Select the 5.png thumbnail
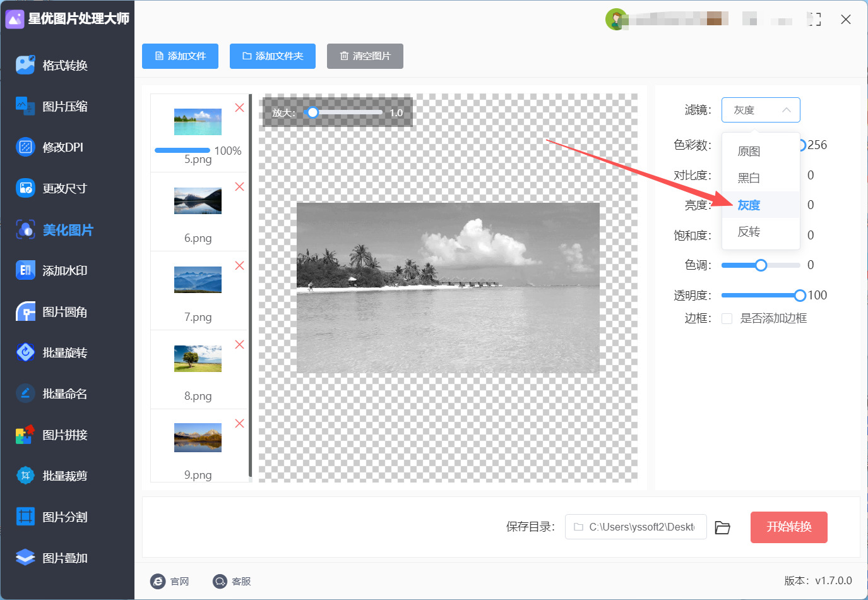Image resolution: width=868 pixels, height=600 pixels. pyautogui.click(x=198, y=122)
